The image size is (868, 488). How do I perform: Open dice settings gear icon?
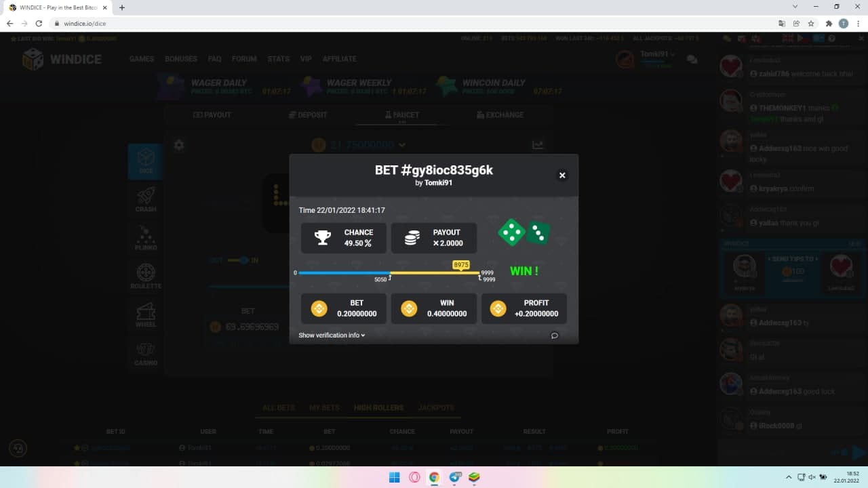click(x=179, y=145)
